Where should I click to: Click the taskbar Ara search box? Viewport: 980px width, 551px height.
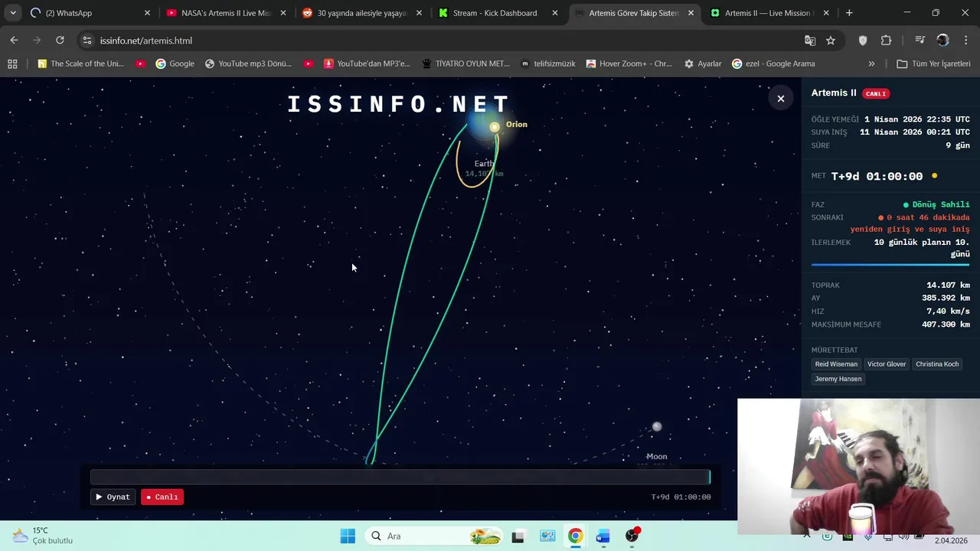[434, 536]
